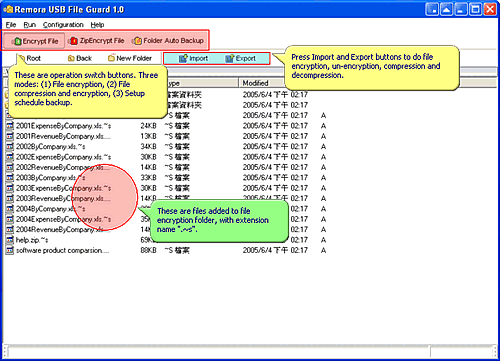The width and height of the screenshot is (500, 361).
Task: Click file icon of 2001ExpenseByCompany.xls.~s
Action: [10, 126]
